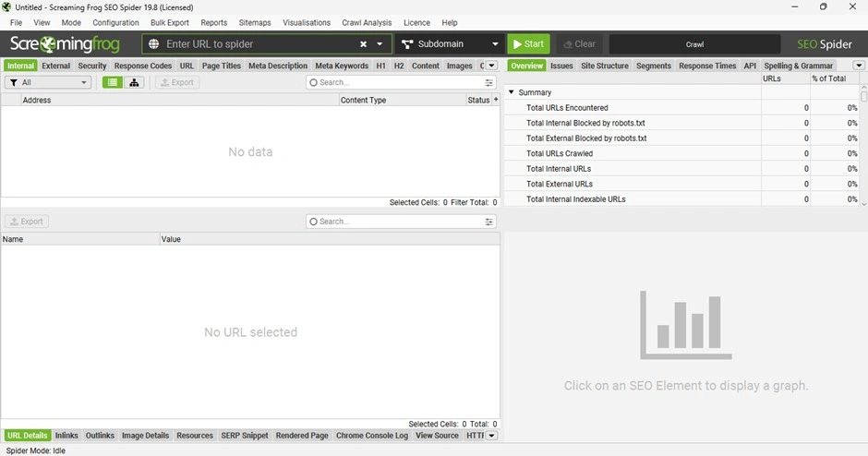Open the File menu
Screen dimensions: 868x456
pyautogui.click(x=16, y=23)
